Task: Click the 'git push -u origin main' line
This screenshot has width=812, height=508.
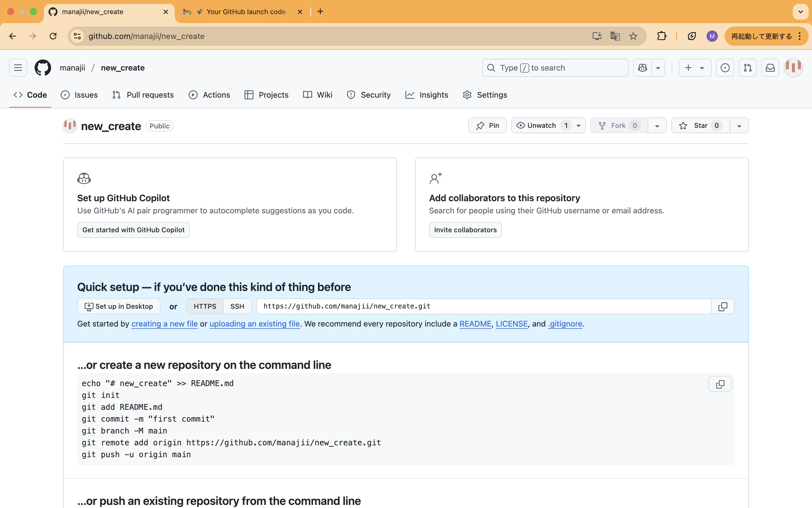Action: [x=136, y=455]
